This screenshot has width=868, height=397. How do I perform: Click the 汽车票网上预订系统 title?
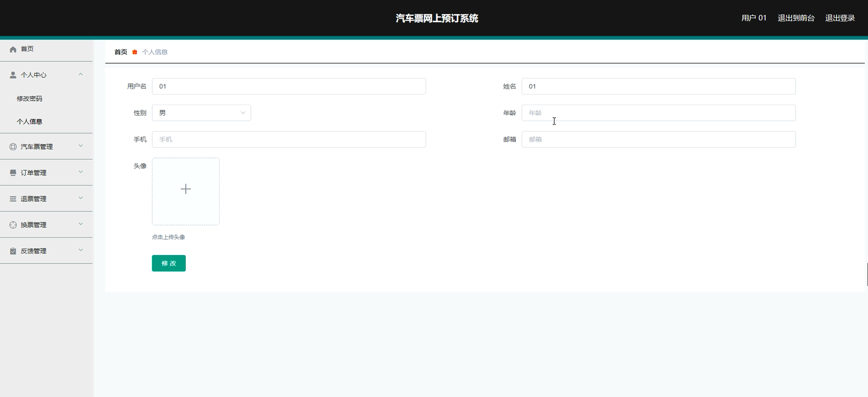437,18
